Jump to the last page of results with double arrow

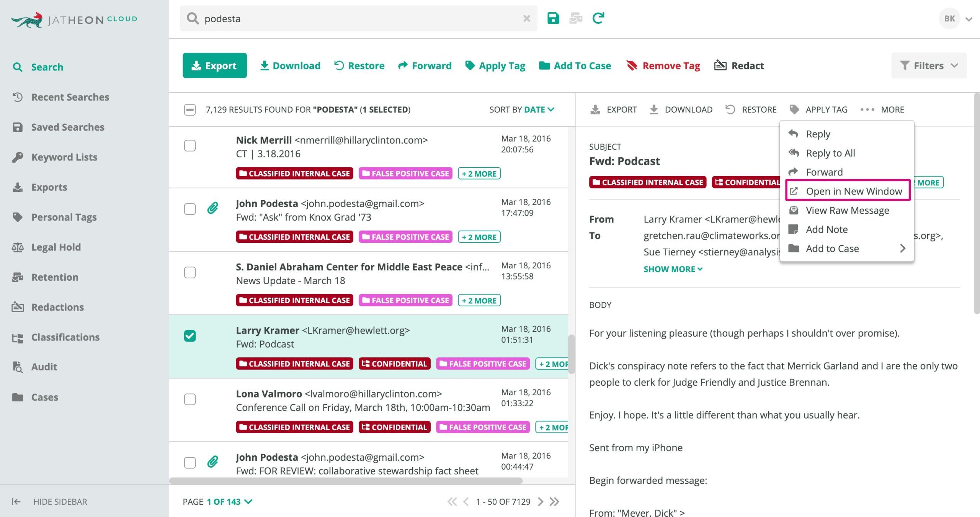coord(554,502)
